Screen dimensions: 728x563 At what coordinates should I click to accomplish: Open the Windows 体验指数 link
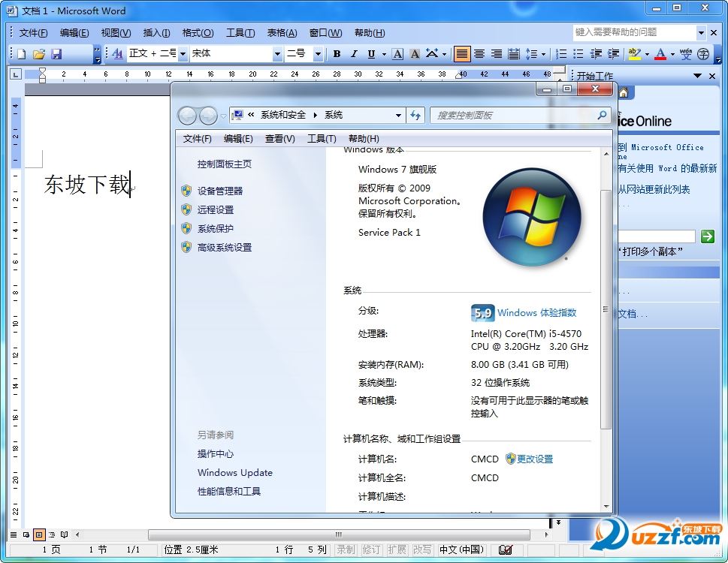[536, 312]
